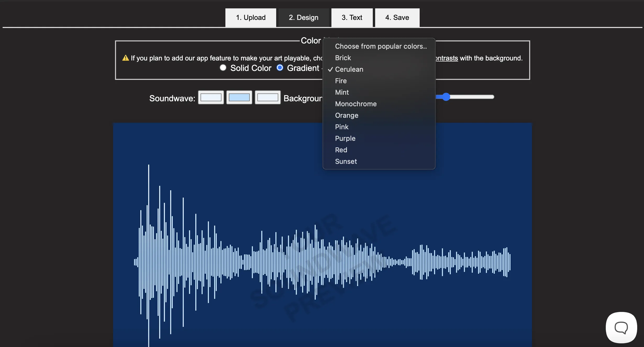Open the chat support bubble icon
Screen dimensions: 644x347
point(621,327)
